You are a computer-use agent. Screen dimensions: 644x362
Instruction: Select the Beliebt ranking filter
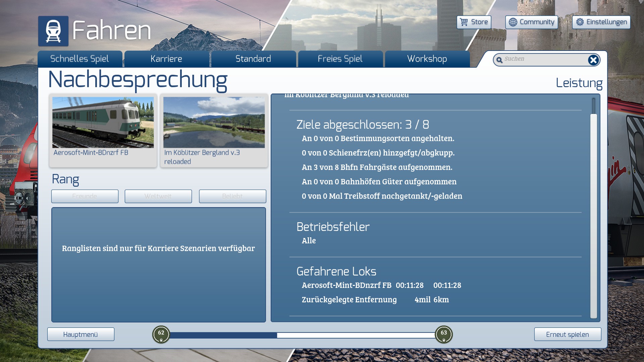232,196
